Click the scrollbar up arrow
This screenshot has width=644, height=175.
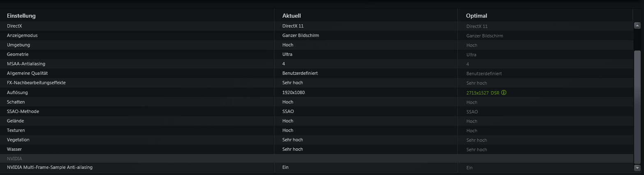637,25
